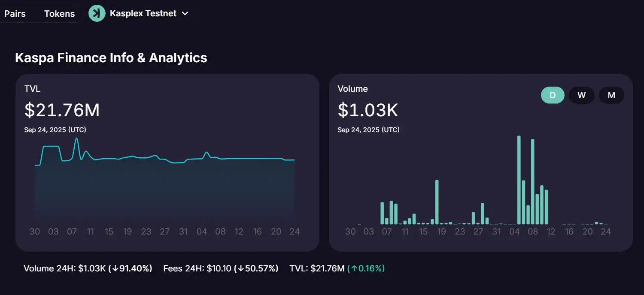
Task: Click the 30 date label on Volume chart
Action: pyautogui.click(x=350, y=232)
